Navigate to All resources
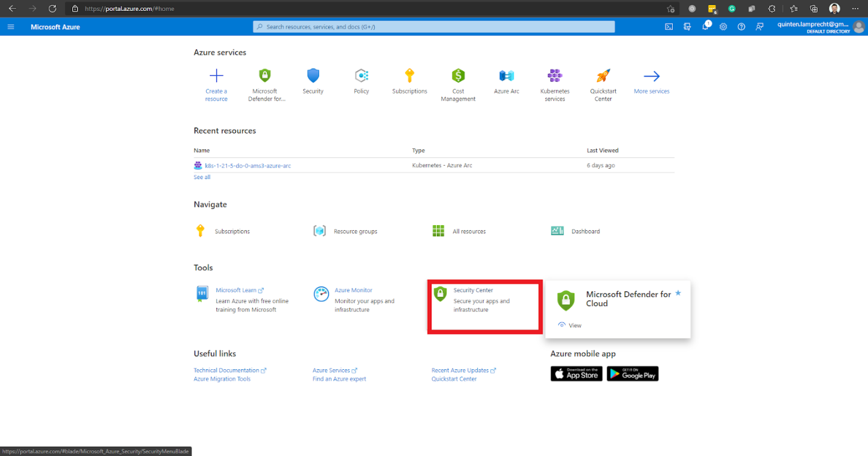 pyautogui.click(x=469, y=231)
